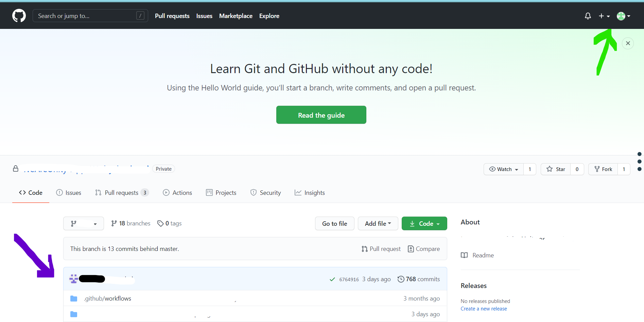This screenshot has height=322, width=644.
Task: Open the notifications bell
Action: pyautogui.click(x=588, y=16)
